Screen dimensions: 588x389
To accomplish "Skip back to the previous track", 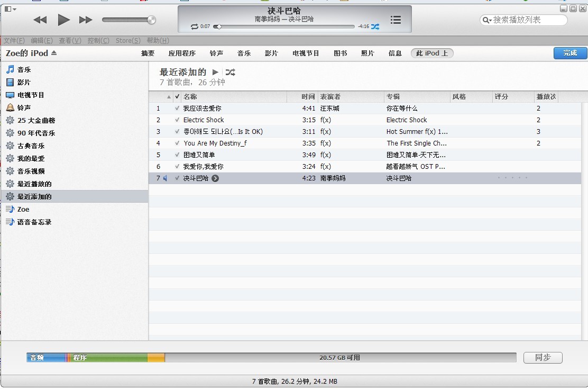I will coord(40,20).
